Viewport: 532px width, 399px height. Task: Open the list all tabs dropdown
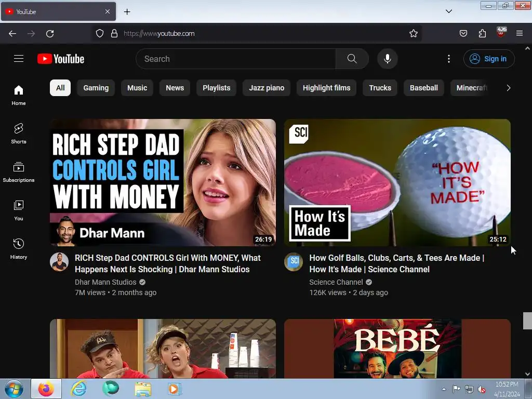tap(448, 11)
